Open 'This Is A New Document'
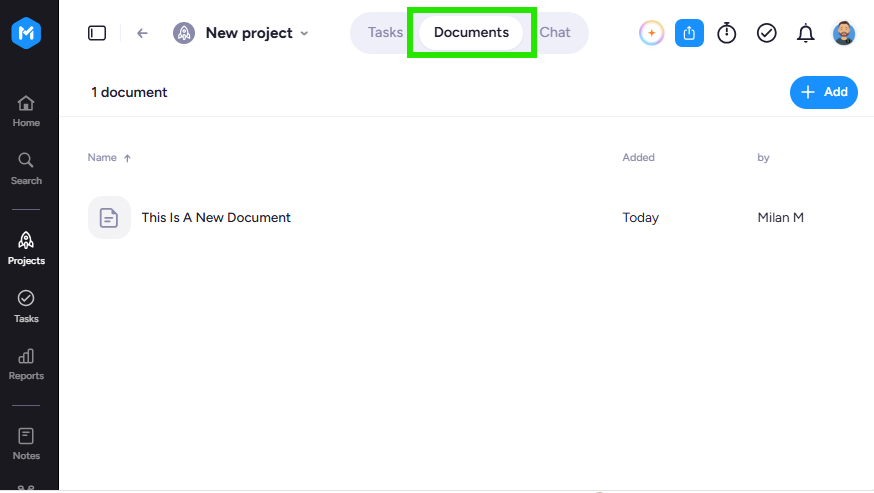Screen dimensions: 874x493 216,218
